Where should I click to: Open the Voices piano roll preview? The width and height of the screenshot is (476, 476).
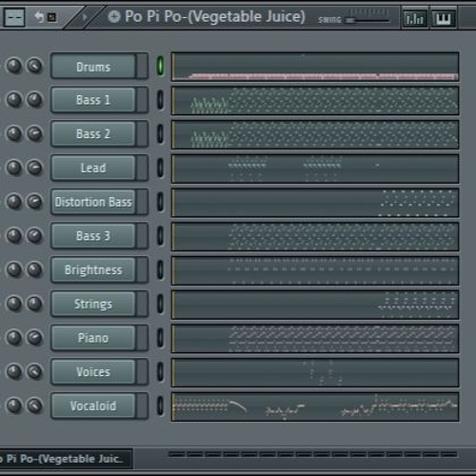[315, 372]
